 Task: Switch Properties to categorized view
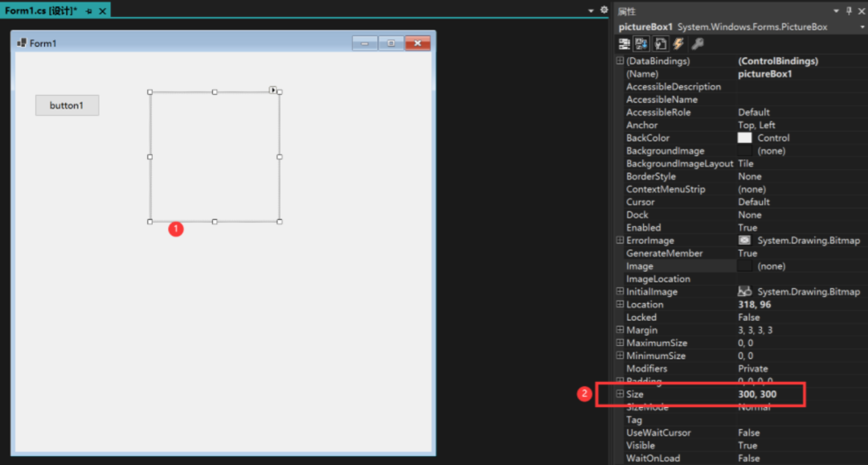[624, 44]
